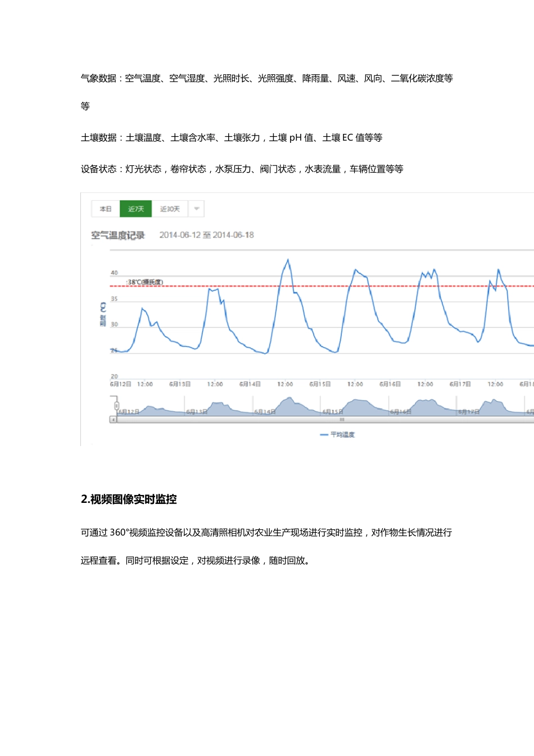The width and height of the screenshot is (534, 756).
Task: Click the 6月17日 axis label
Action: 460,384
